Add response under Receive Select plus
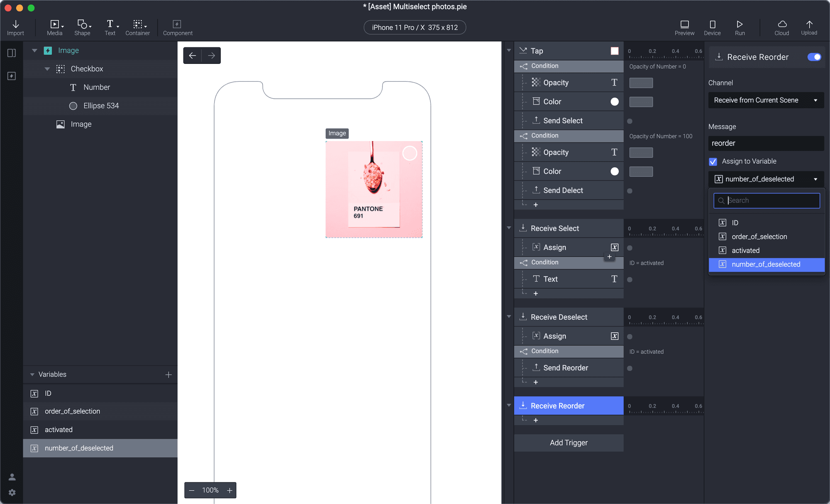The height and width of the screenshot is (504, 830). 536,294
